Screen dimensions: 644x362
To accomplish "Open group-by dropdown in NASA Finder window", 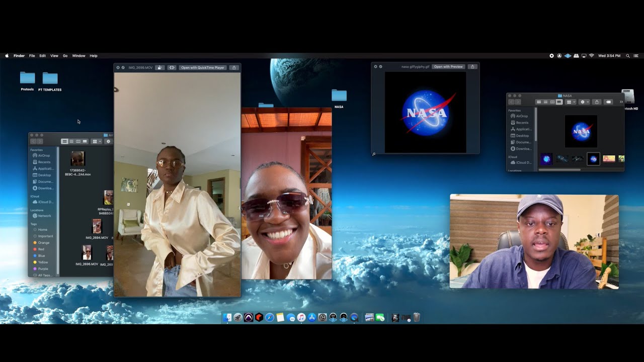I will point(571,102).
